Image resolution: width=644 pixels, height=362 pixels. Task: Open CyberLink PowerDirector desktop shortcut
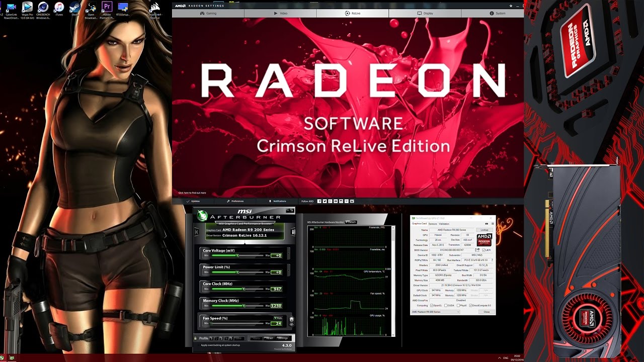[11, 10]
